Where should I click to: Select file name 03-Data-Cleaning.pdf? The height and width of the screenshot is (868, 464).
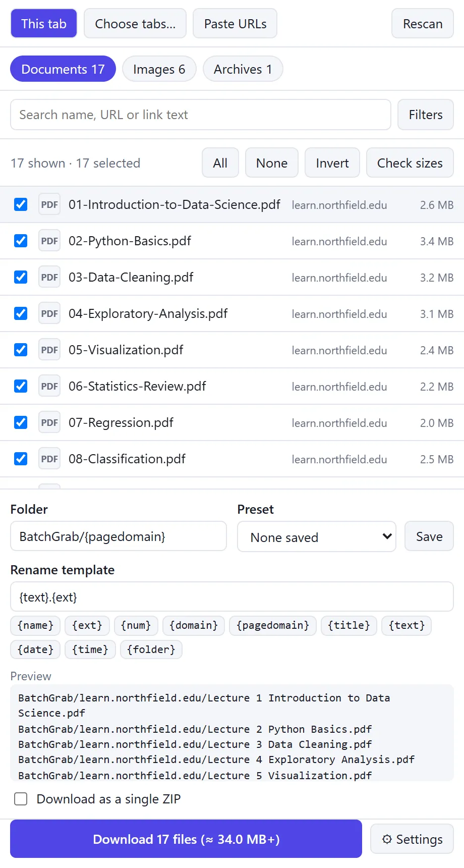[x=131, y=277]
